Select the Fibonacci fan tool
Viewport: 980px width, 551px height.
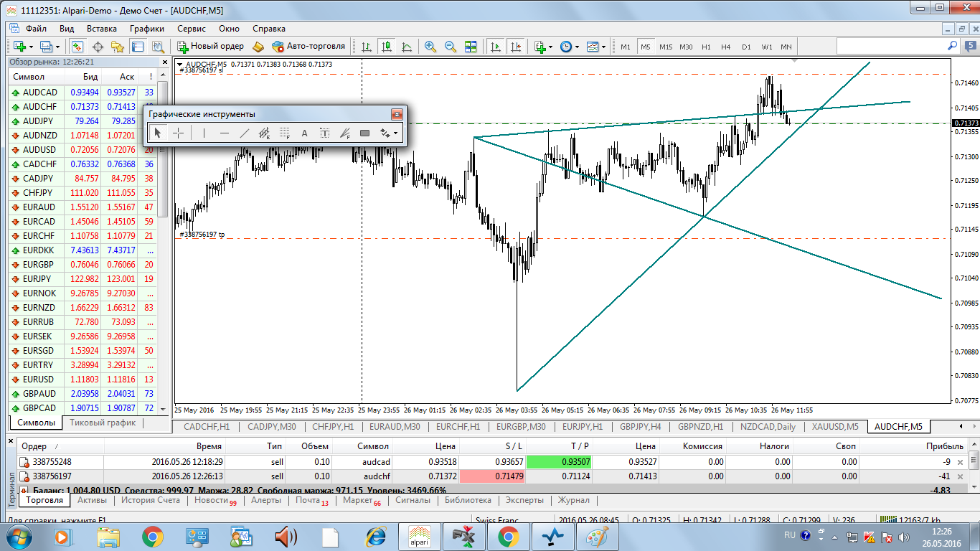(344, 133)
